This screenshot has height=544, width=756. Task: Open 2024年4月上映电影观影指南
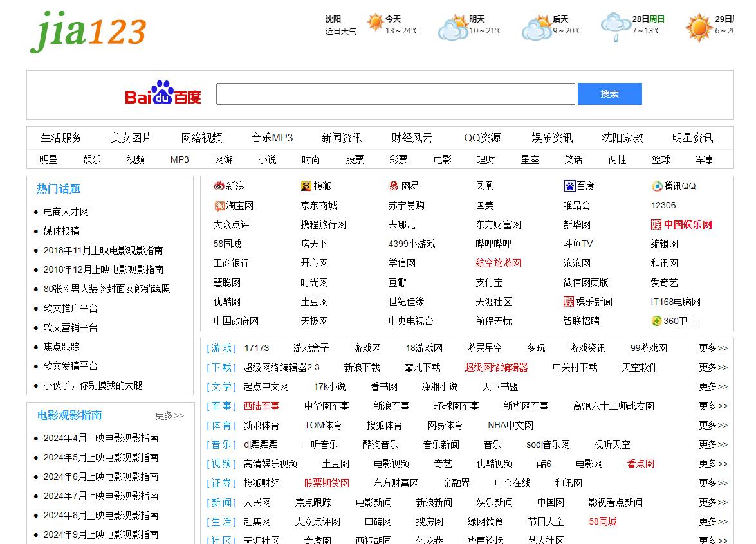pos(101,438)
